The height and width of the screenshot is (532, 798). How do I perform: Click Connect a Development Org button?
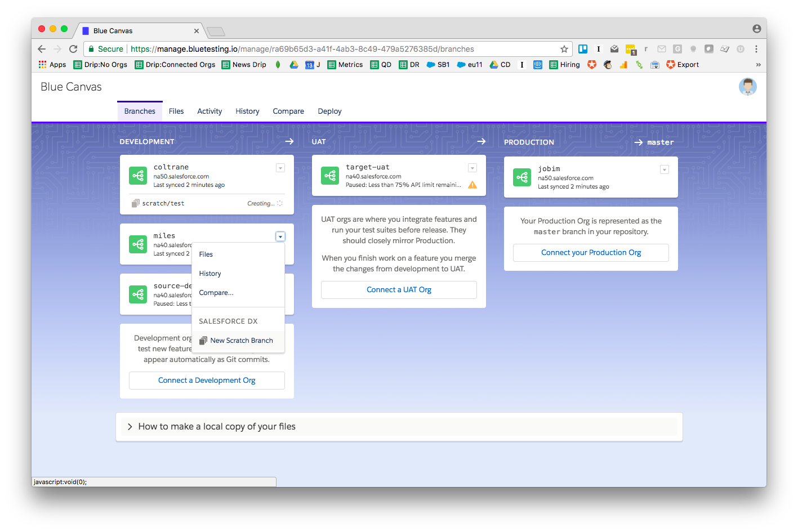click(207, 381)
